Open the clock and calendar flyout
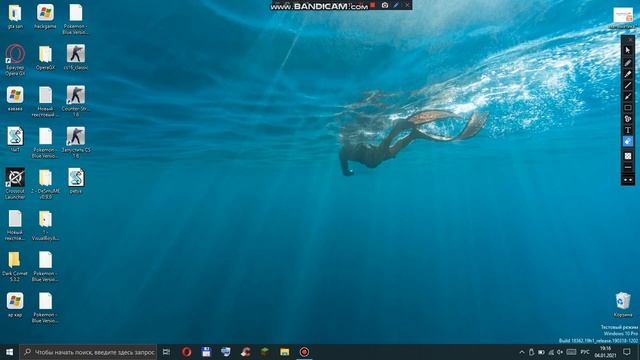 (x=605, y=352)
